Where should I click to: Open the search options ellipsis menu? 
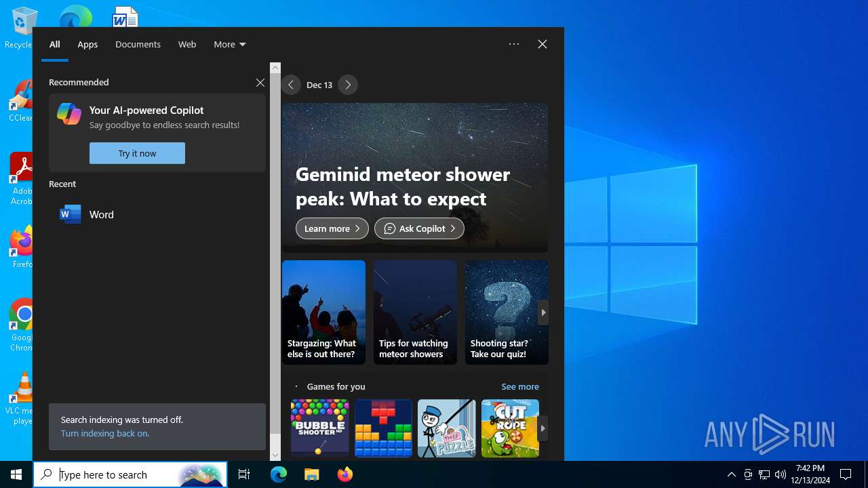(x=514, y=44)
